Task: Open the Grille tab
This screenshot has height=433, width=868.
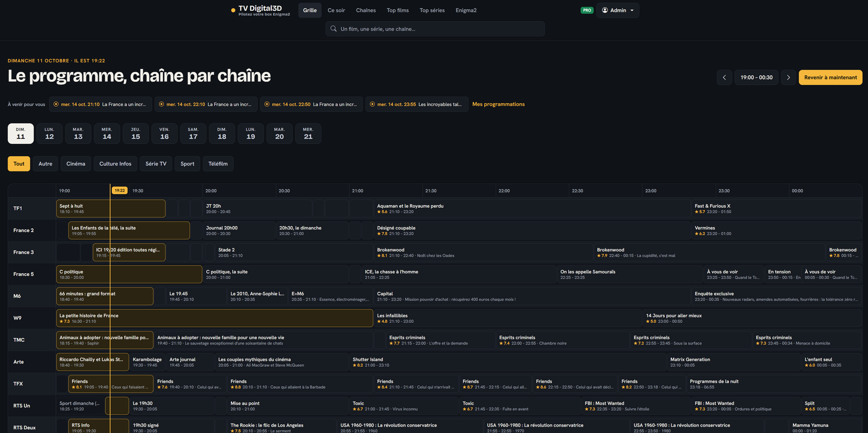Action: point(310,10)
